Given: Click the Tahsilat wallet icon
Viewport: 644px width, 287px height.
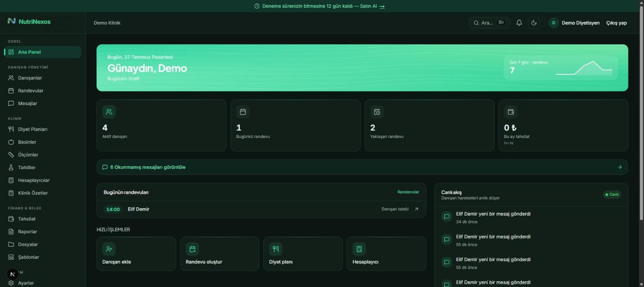Looking at the screenshot, I should (x=11, y=219).
